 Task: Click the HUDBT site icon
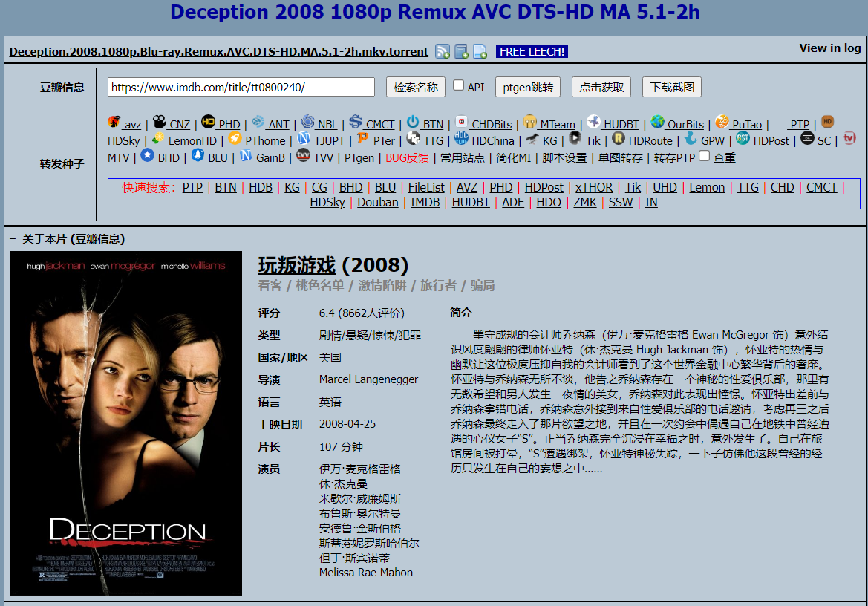point(593,122)
